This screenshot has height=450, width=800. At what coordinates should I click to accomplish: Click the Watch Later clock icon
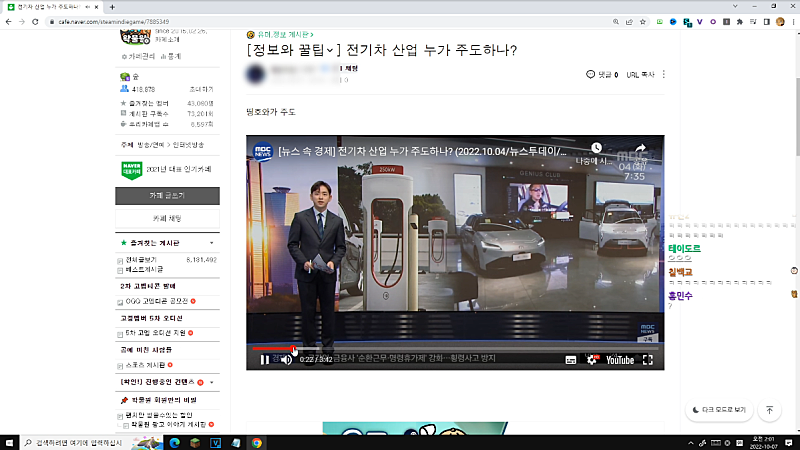coord(596,148)
